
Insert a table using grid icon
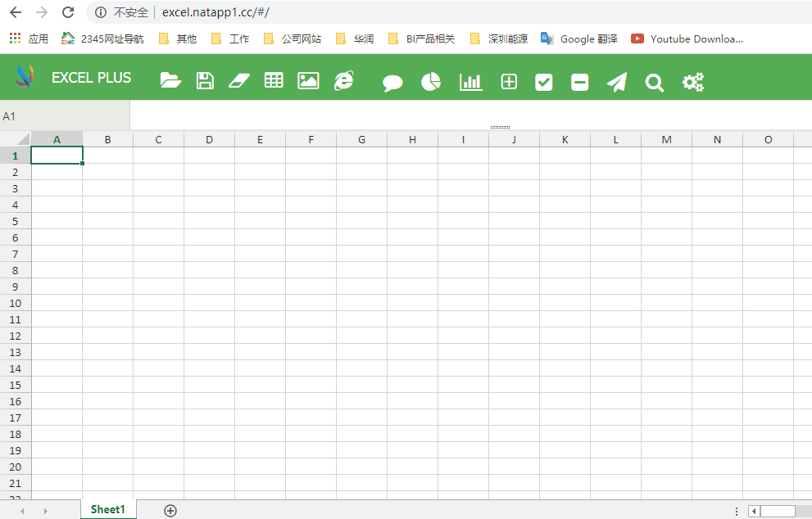pos(274,80)
